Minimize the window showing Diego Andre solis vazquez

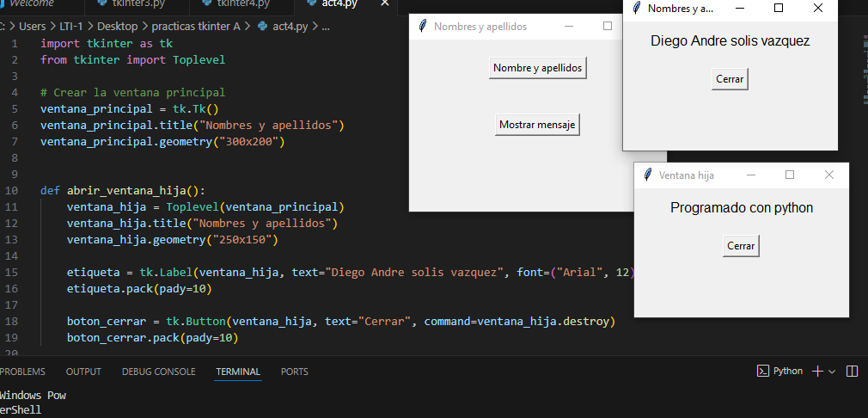(x=740, y=9)
